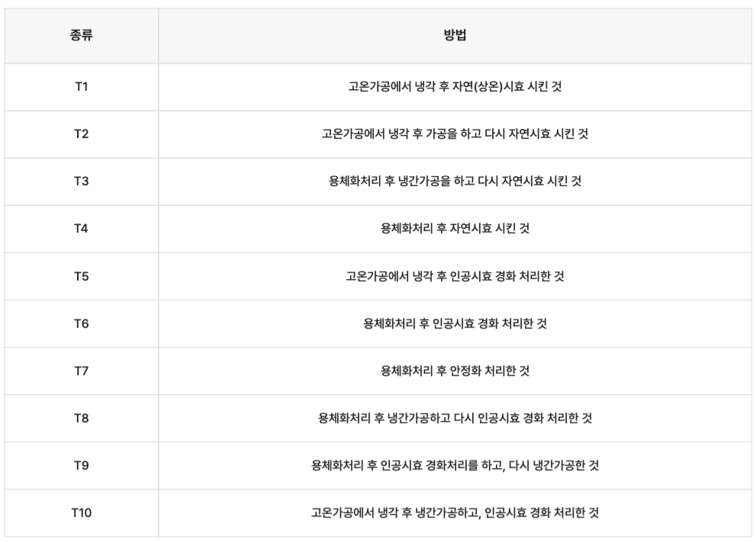Click the 종류 column header
The height and width of the screenshot is (542, 756).
pos(81,35)
